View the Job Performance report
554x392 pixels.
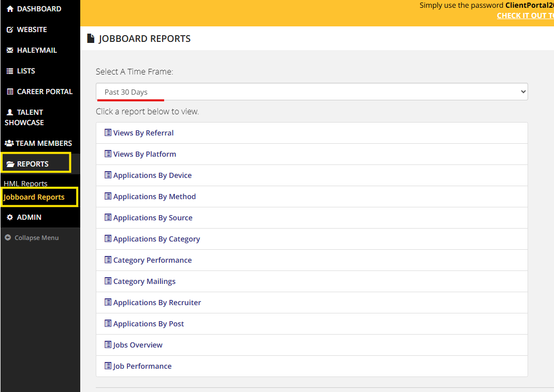pos(142,366)
